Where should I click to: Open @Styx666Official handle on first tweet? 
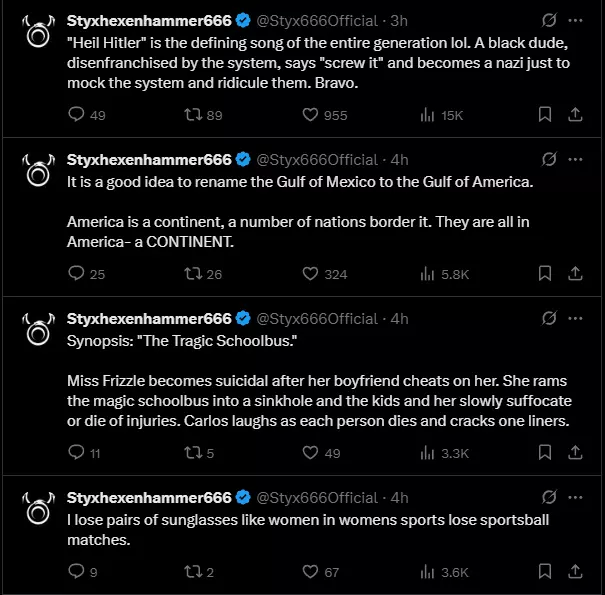click(317, 21)
